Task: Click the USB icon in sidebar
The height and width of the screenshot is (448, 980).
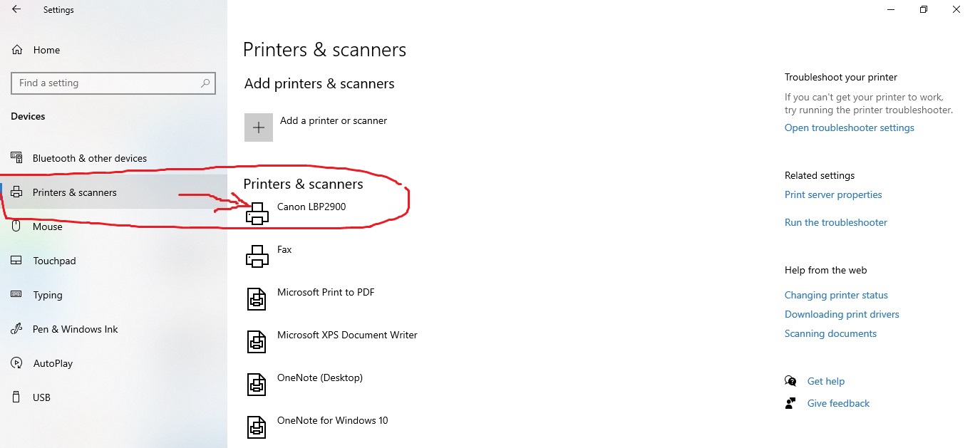Action: click(17, 397)
